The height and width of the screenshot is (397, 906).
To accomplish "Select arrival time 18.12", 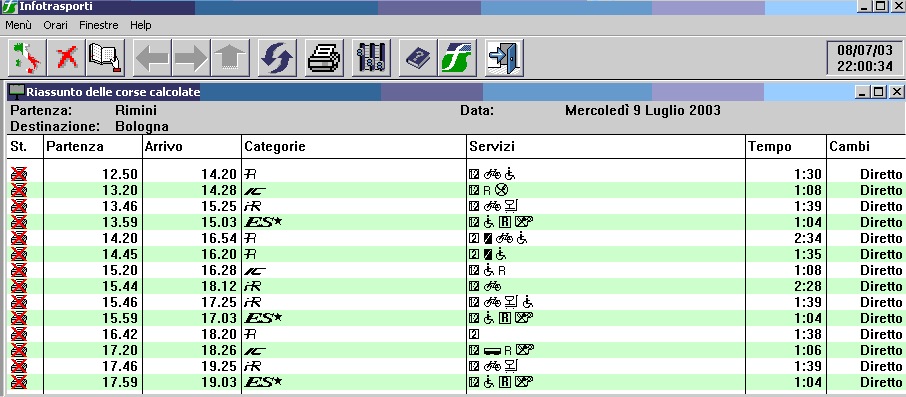I will [x=218, y=286].
